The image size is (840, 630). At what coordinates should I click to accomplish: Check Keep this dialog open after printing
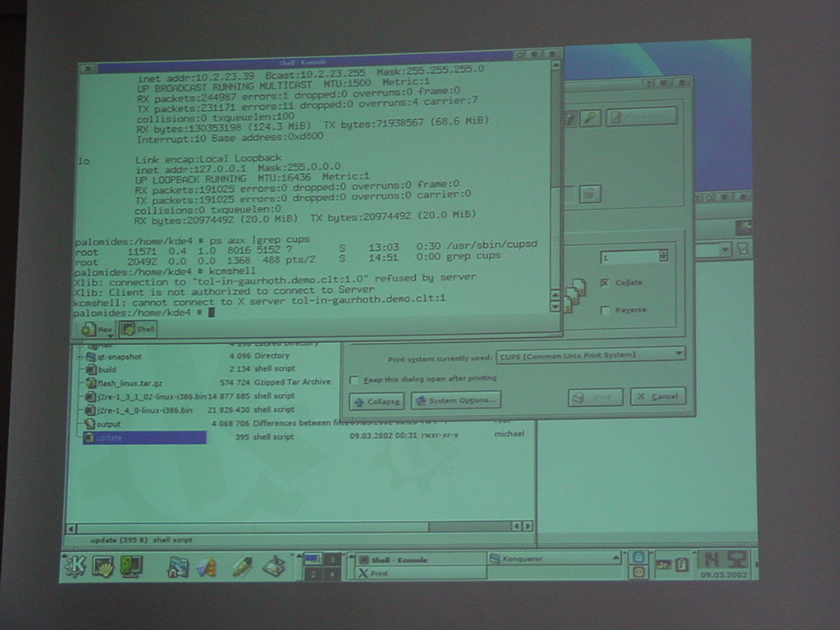(354, 380)
